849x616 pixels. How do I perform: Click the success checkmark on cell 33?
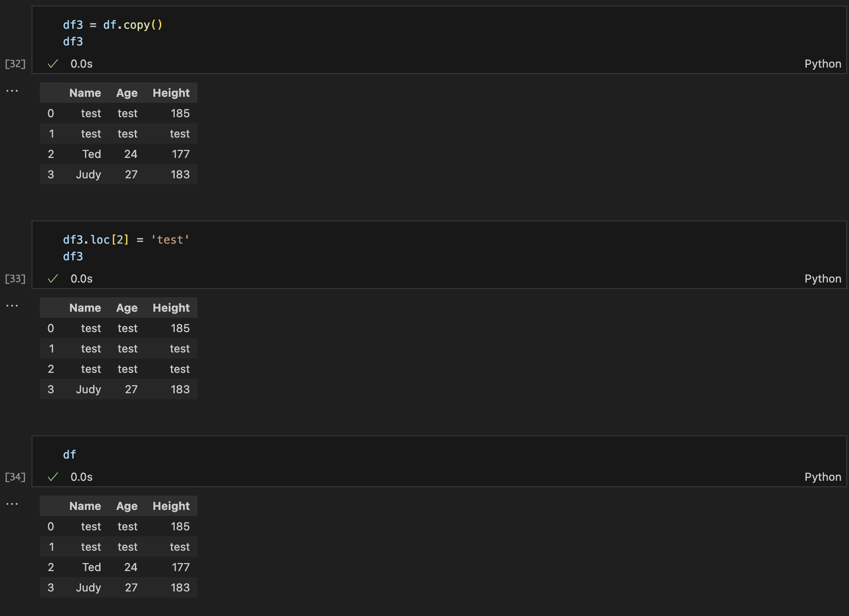click(53, 278)
